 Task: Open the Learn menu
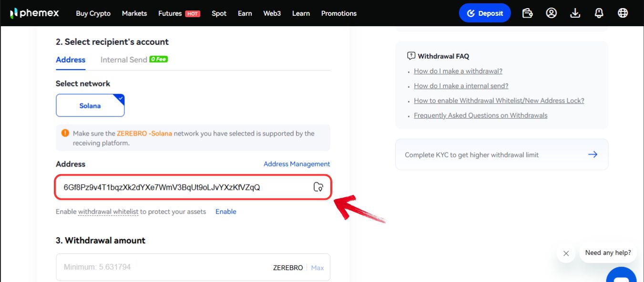(301, 13)
